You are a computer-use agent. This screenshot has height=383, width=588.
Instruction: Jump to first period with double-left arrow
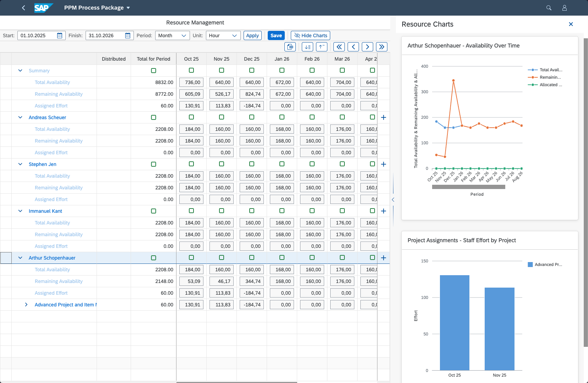click(x=339, y=47)
